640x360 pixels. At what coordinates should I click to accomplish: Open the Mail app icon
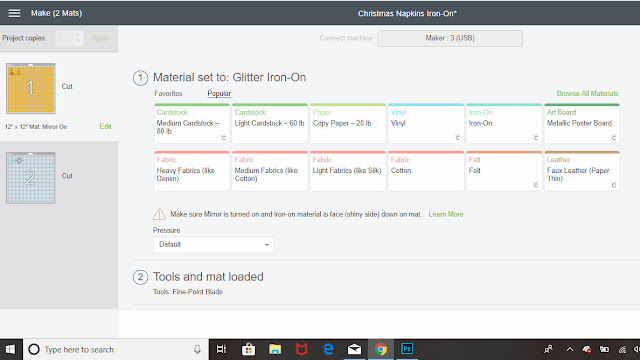click(354, 349)
